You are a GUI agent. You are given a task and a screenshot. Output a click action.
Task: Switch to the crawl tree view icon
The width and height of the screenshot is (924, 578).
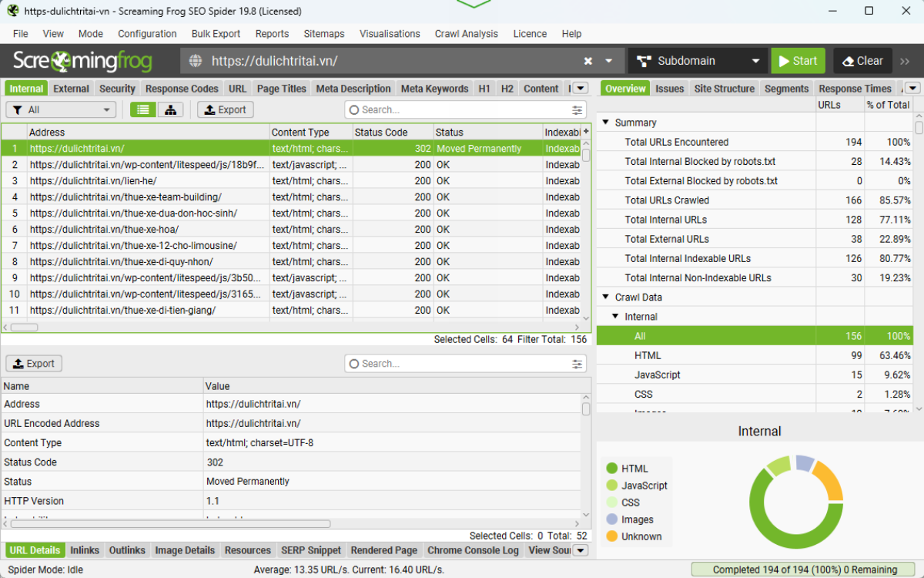click(170, 109)
